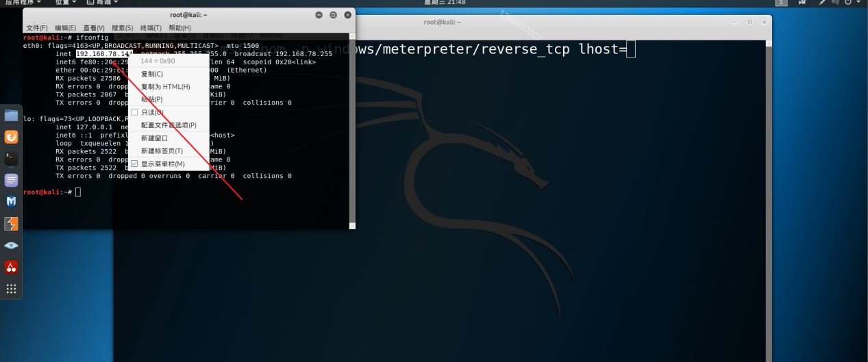Show all applications grid in the dock
This screenshot has height=362, width=868.
coord(12,289)
